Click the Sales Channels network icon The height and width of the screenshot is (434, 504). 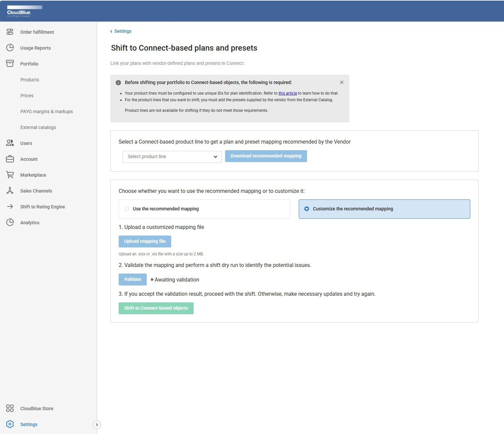[10, 191]
